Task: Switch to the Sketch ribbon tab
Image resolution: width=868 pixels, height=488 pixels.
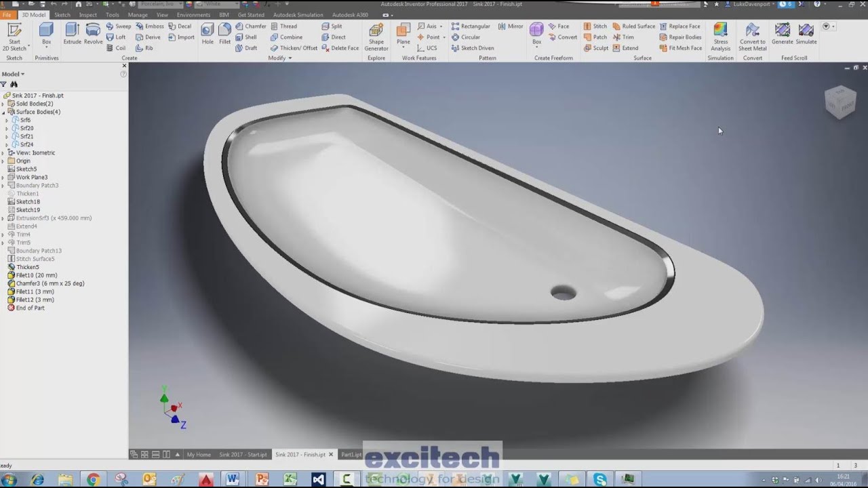Action: pos(62,14)
